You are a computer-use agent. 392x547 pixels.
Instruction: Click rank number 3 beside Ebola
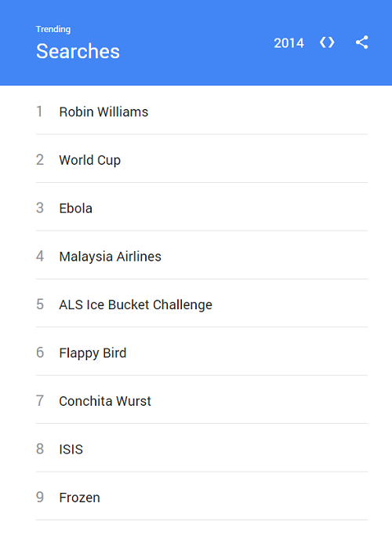(x=40, y=208)
